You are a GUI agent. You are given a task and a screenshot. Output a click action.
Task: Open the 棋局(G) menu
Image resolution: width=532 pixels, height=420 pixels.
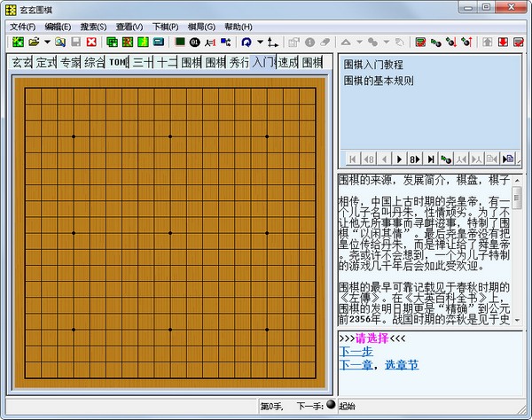tap(200, 27)
